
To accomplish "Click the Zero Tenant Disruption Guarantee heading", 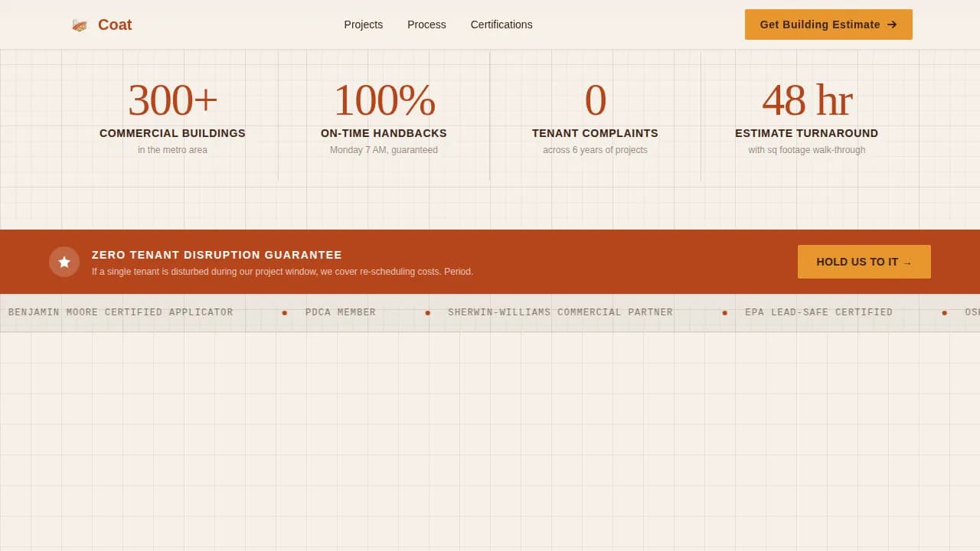I will (x=217, y=255).
